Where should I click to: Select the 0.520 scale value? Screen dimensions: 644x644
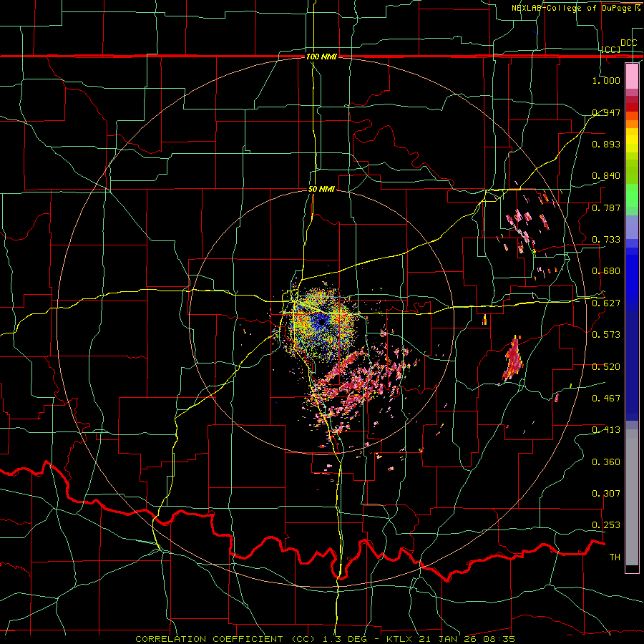click(606, 366)
